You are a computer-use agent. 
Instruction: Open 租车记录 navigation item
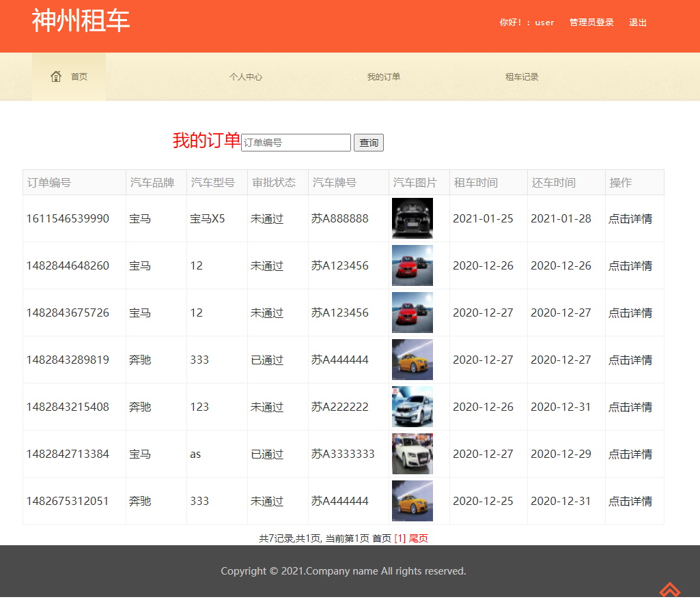pos(522,77)
